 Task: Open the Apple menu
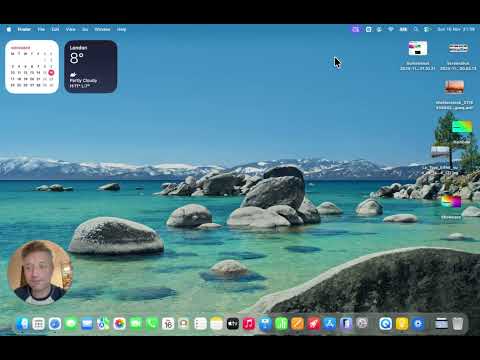tap(9, 29)
